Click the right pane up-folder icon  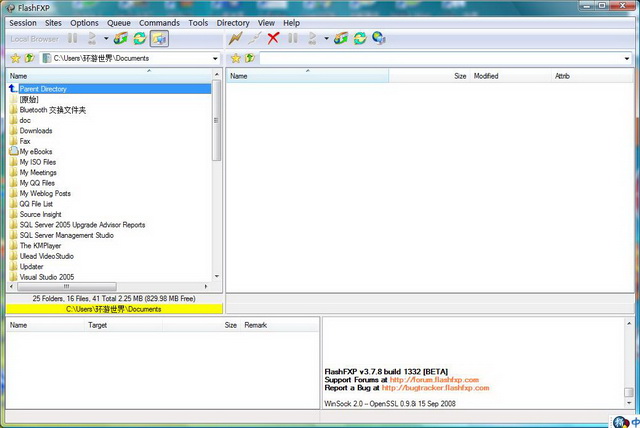click(x=250, y=58)
